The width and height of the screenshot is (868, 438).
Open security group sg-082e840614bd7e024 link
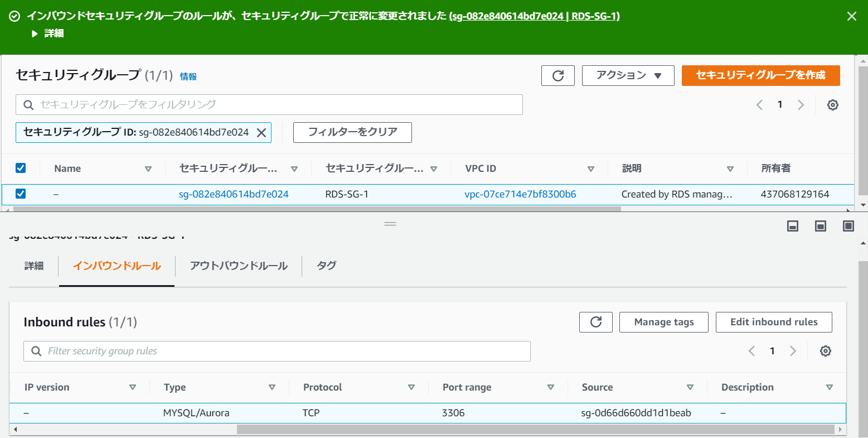tap(234, 194)
